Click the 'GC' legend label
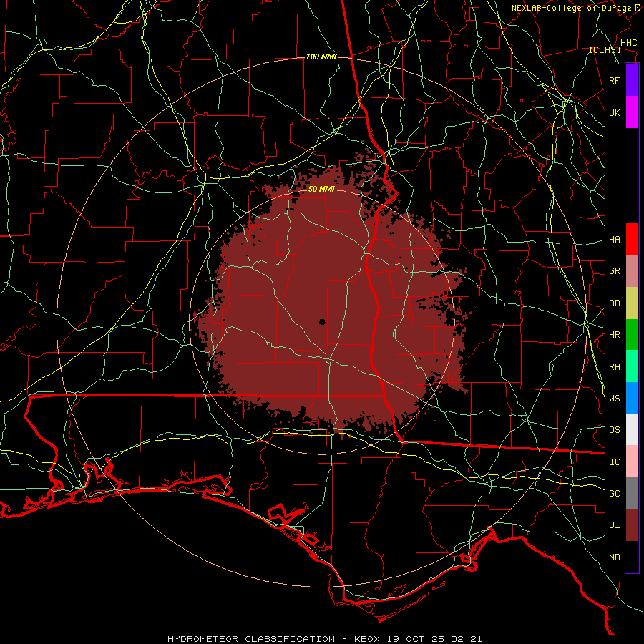 click(615, 494)
